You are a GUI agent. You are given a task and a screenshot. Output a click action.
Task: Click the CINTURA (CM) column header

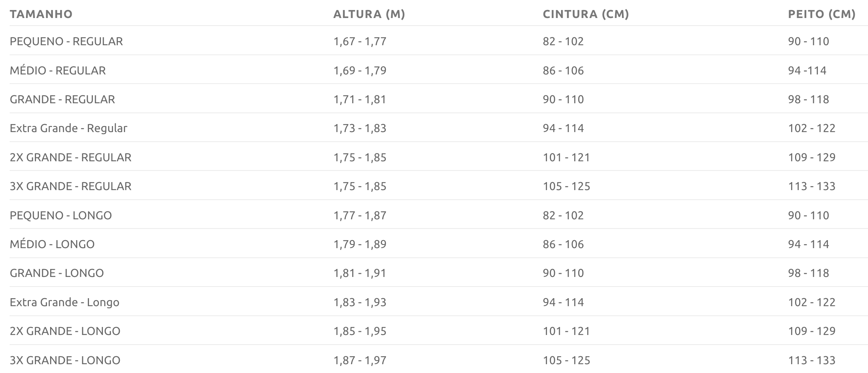pyautogui.click(x=585, y=14)
